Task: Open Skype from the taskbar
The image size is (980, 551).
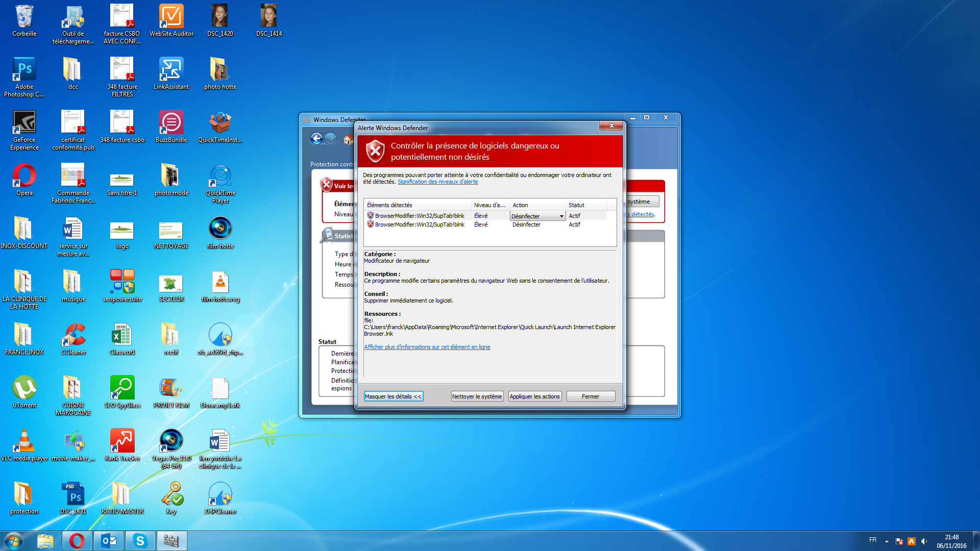Action: [140, 541]
